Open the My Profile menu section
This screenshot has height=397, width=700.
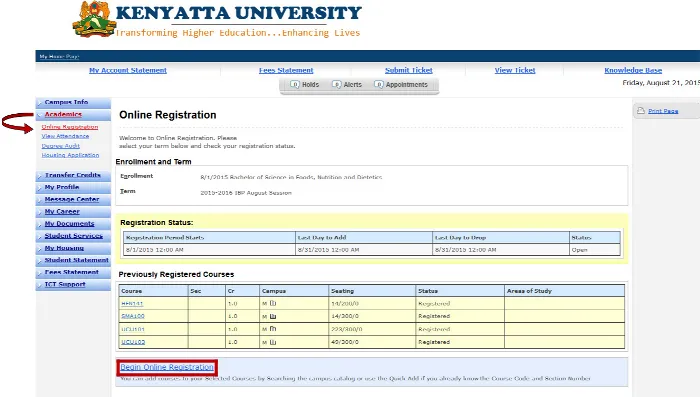[62, 187]
